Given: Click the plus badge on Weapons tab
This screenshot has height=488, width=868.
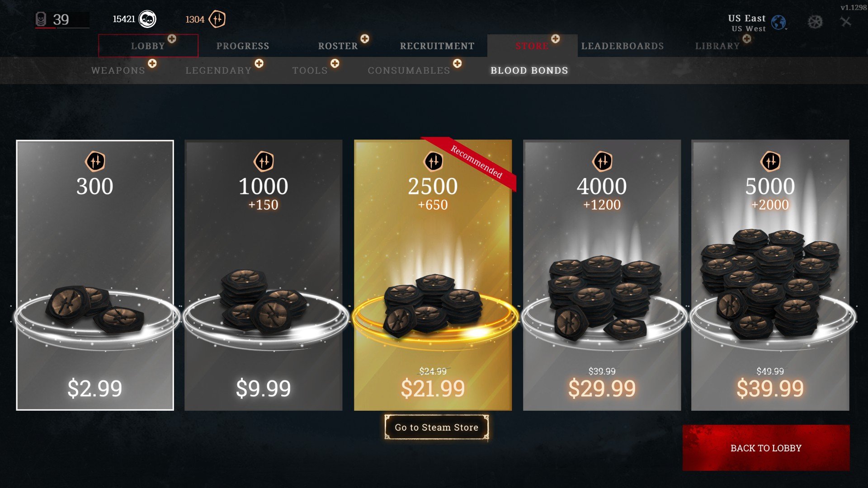Looking at the screenshot, I should (152, 64).
